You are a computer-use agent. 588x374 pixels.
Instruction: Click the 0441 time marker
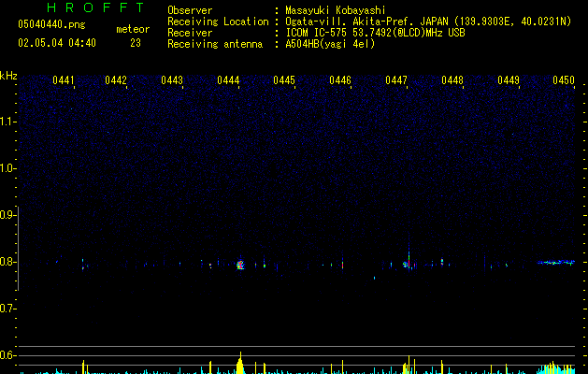(63, 80)
